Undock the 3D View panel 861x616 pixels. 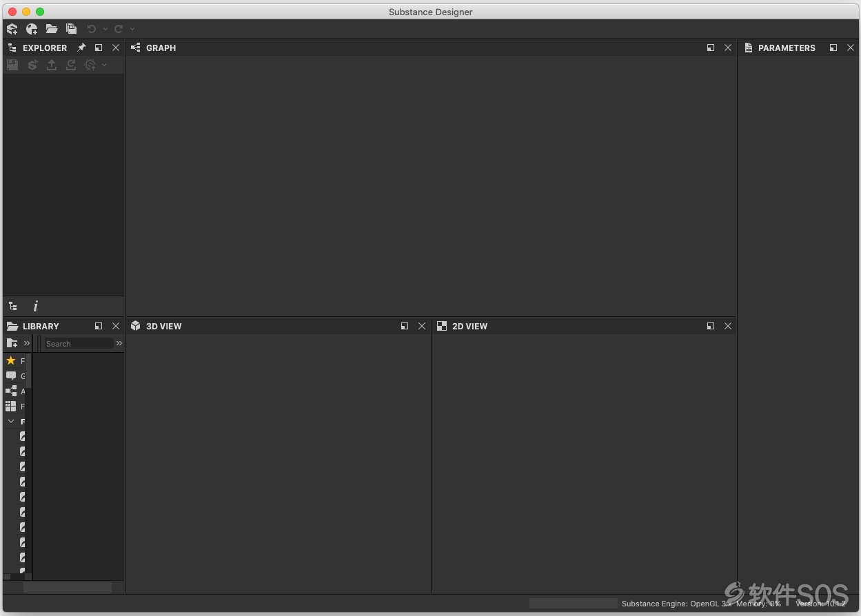(x=405, y=326)
